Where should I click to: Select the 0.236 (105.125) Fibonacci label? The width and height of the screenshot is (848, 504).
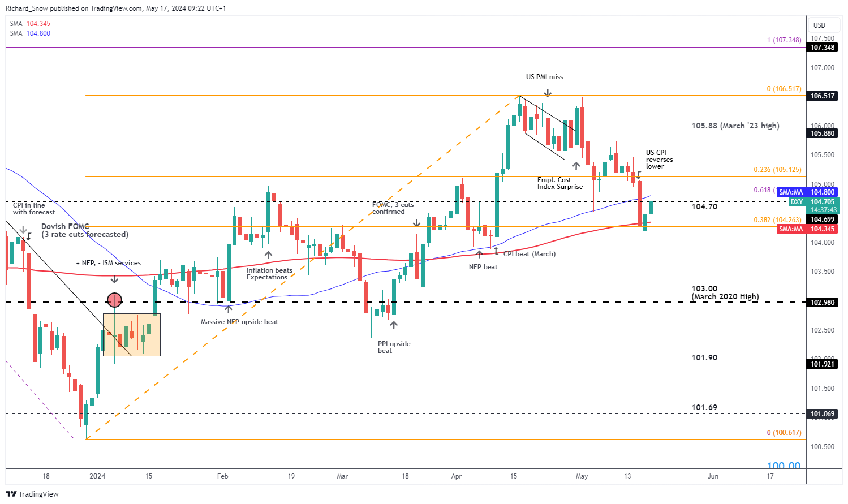tap(777, 170)
